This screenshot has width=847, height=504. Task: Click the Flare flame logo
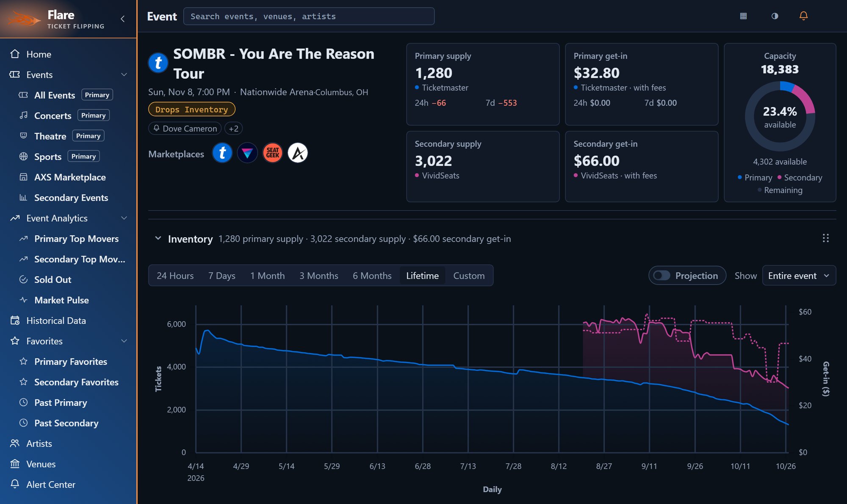coord(25,19)
